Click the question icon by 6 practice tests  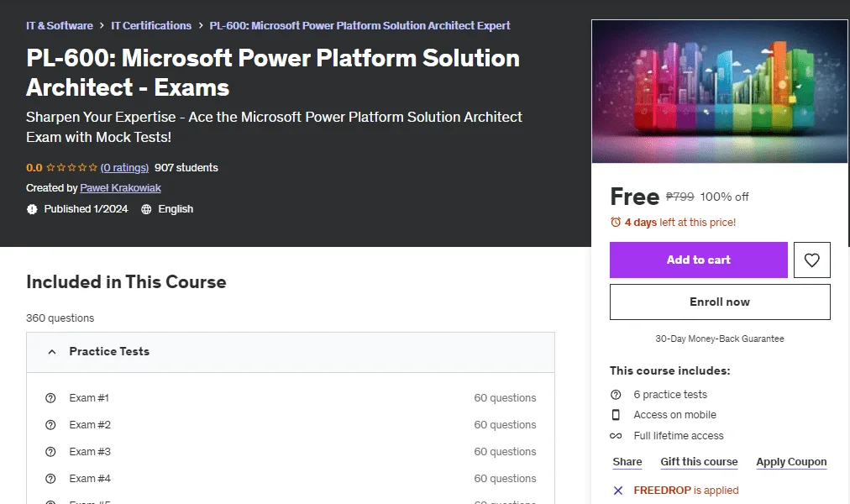(x=616, y=395)
